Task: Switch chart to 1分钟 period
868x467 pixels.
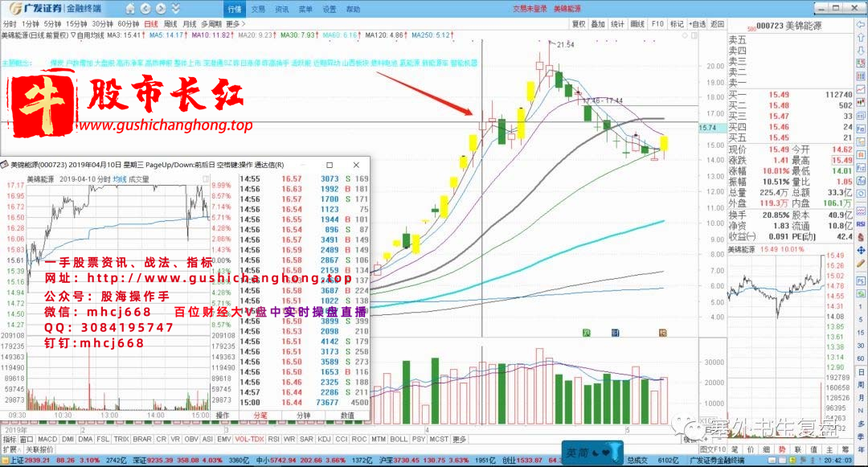Action: (x=31, y=24)
